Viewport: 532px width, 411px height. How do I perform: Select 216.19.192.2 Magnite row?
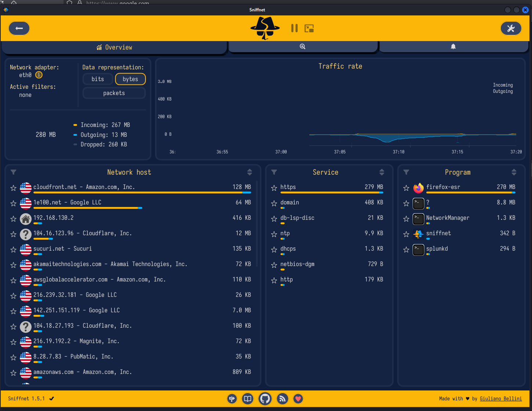(x=131, y=342)
